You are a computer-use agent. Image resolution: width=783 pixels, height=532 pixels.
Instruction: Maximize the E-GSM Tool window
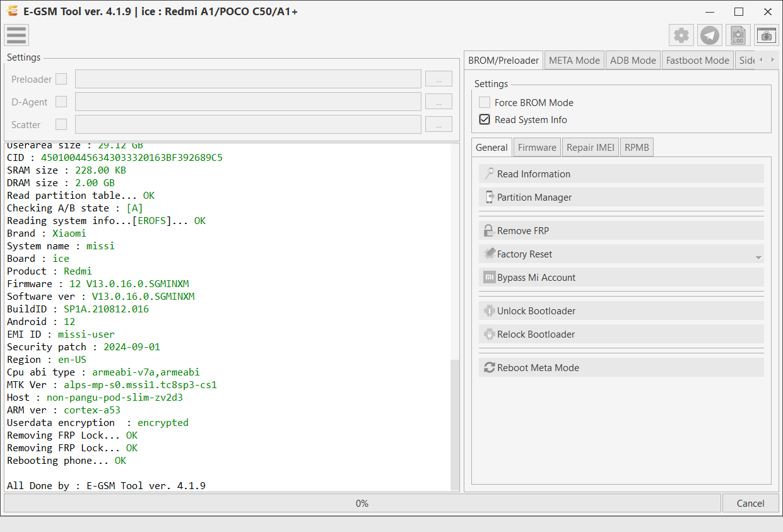pyautogui.click(x=739, y=11)
